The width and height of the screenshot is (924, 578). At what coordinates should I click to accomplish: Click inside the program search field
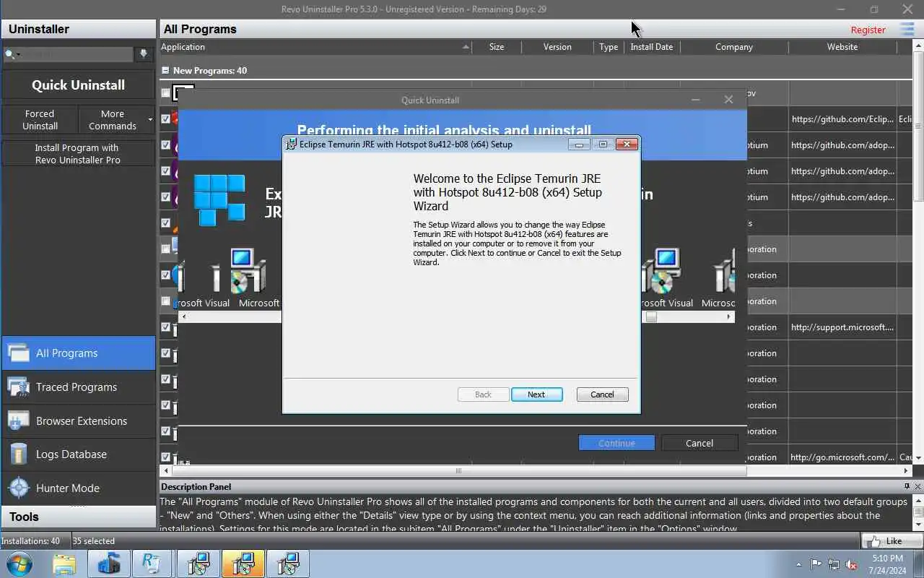click(x=74, y=54)
